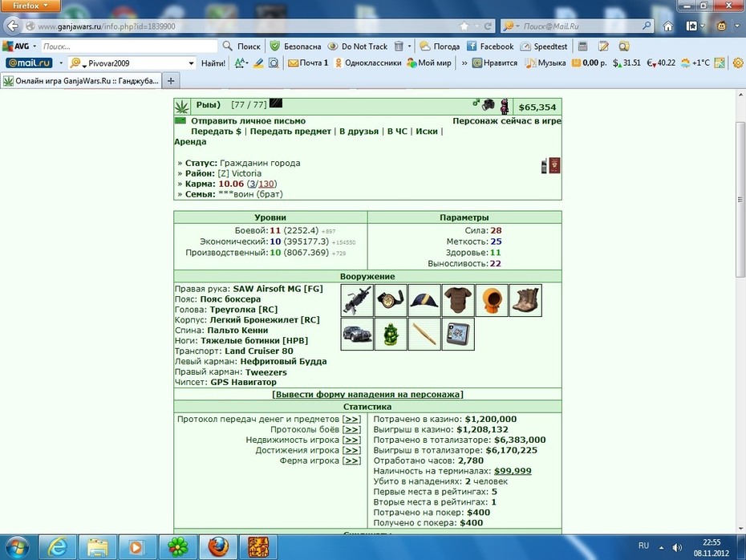Click the AVG search input field
Screen dimensions: 746x560
pos(129,47)
